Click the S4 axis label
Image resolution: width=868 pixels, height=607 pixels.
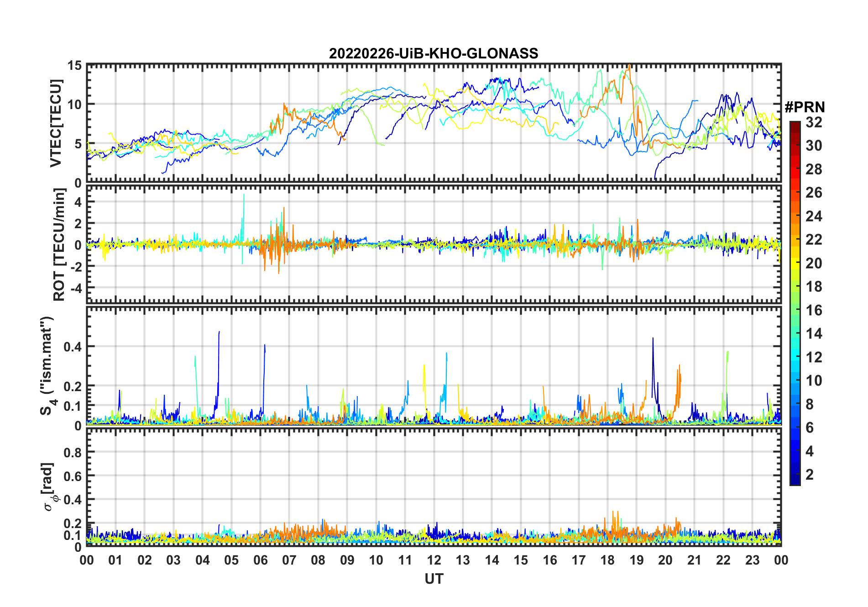pyautogui.click(x=48, y=366)
